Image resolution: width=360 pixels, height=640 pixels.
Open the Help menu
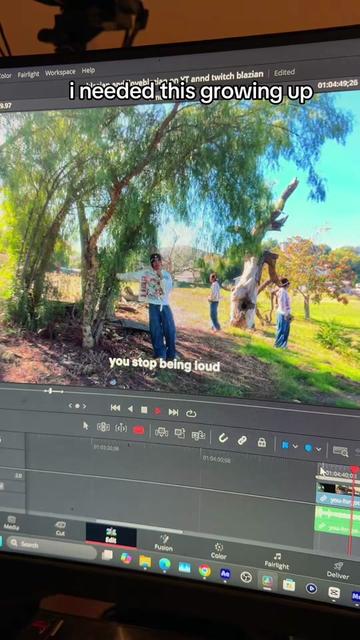pyautogui.click(x=88, y=70)
